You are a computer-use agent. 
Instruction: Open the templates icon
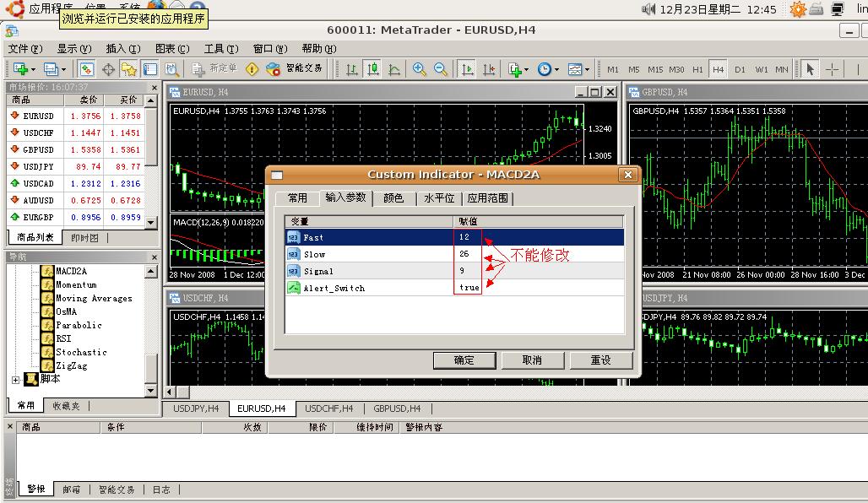(x=575, y=69)
